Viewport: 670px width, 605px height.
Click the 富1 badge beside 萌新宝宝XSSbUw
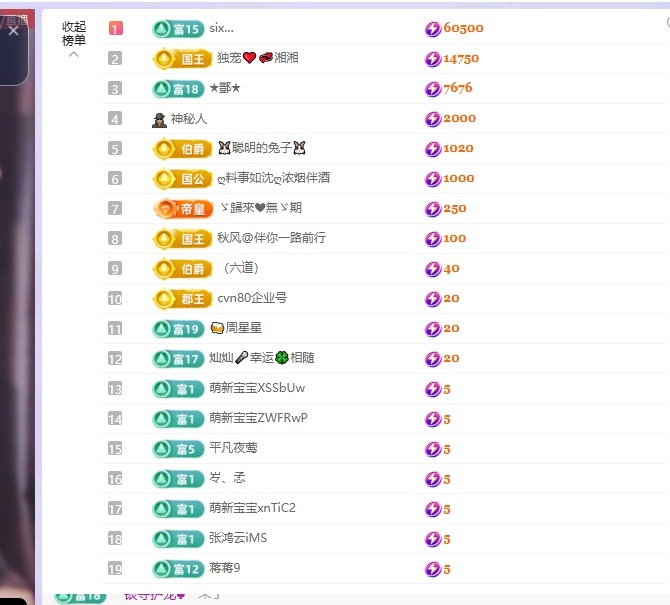[178, 389]
